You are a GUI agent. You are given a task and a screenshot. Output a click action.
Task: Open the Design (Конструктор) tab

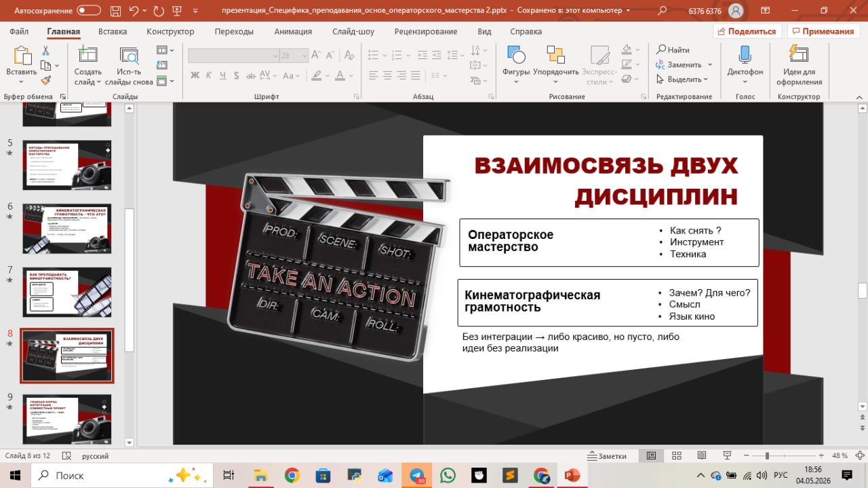click(x=170, y=31)
